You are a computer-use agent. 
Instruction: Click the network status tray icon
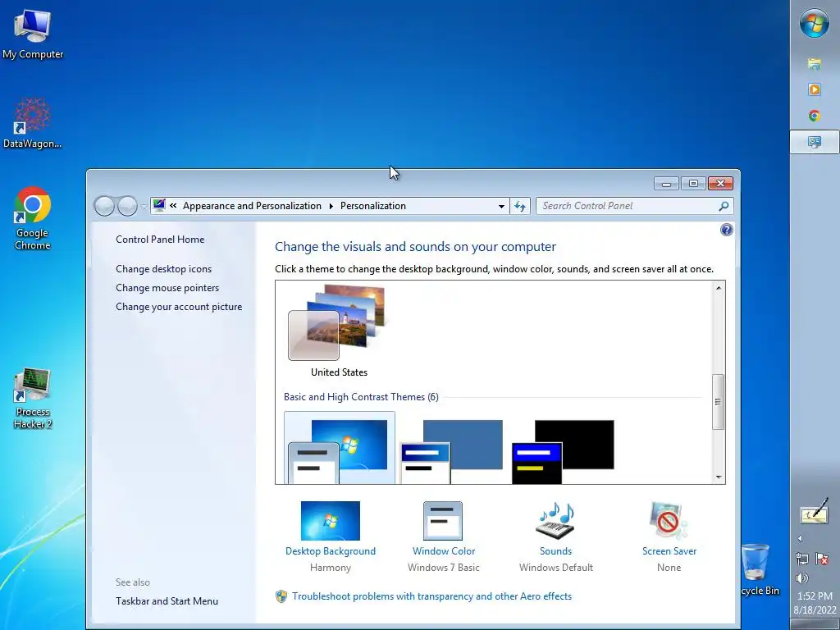click(x=802, y=559)
